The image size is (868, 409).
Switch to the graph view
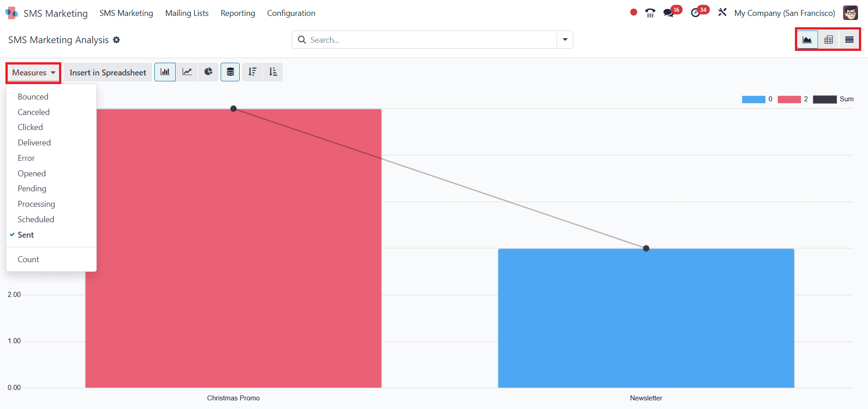coord(807,40)
